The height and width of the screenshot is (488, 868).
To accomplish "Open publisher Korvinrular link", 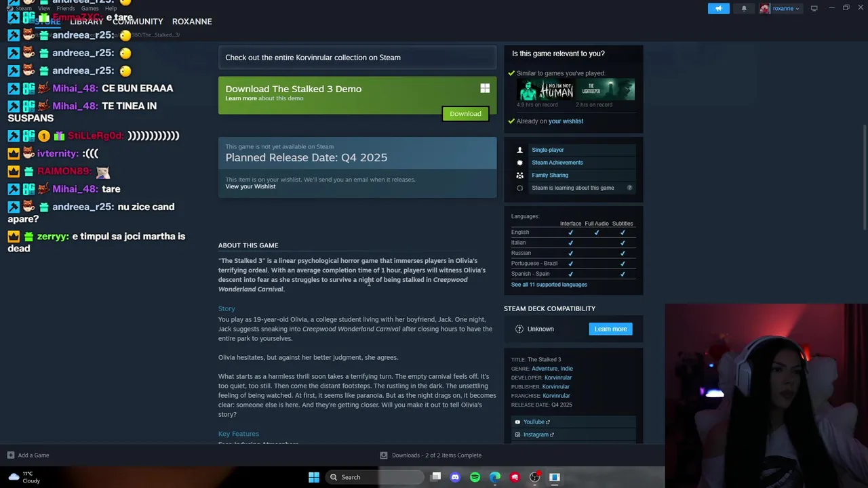I will click(555, 386).
